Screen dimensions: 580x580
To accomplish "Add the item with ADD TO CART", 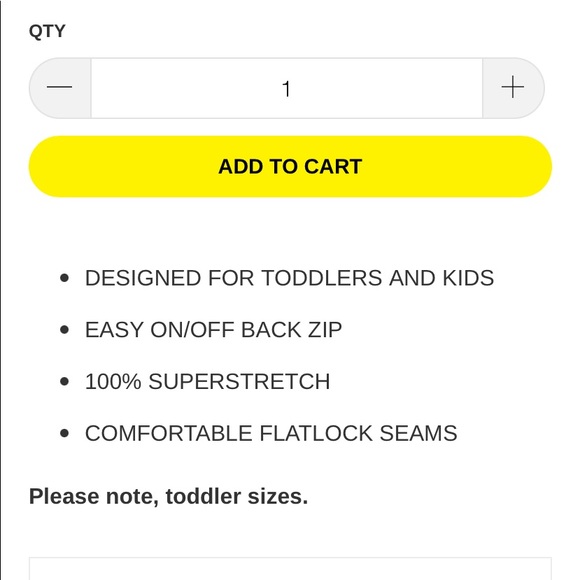I will [290, 166].
